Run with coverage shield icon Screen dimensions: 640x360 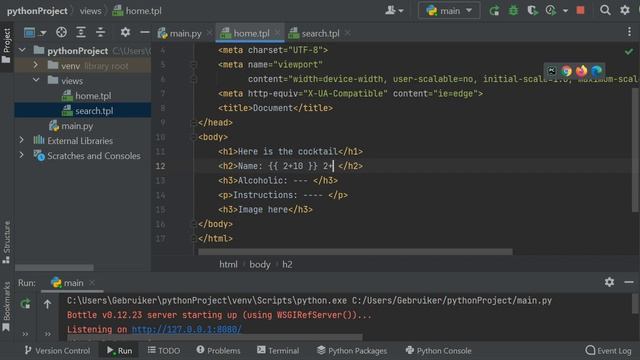(532, 11)
